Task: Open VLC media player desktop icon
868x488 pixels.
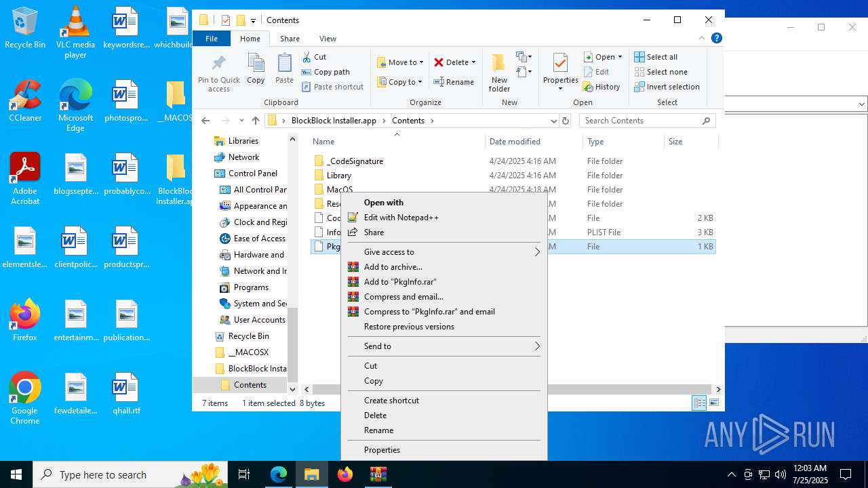Action: click(75, 32)
